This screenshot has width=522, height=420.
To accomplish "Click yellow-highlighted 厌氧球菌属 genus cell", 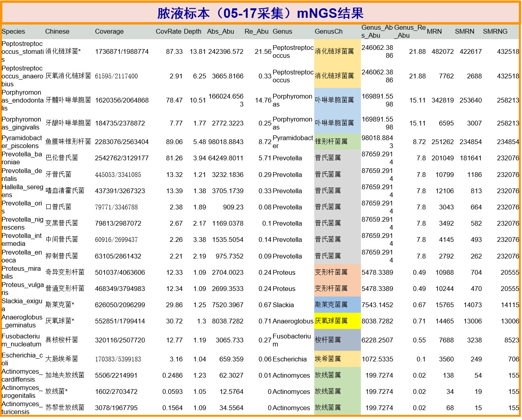I will [338, 321].
